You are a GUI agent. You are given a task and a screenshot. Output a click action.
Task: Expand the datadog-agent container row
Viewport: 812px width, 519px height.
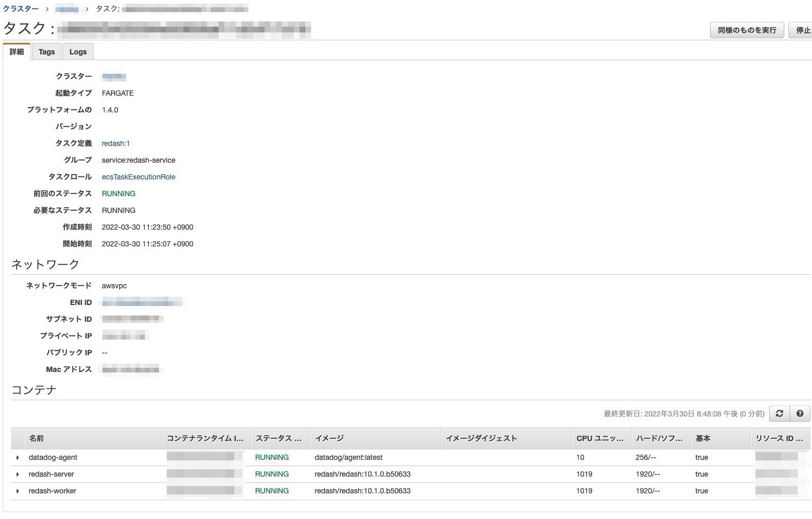(x=18, y=458)
